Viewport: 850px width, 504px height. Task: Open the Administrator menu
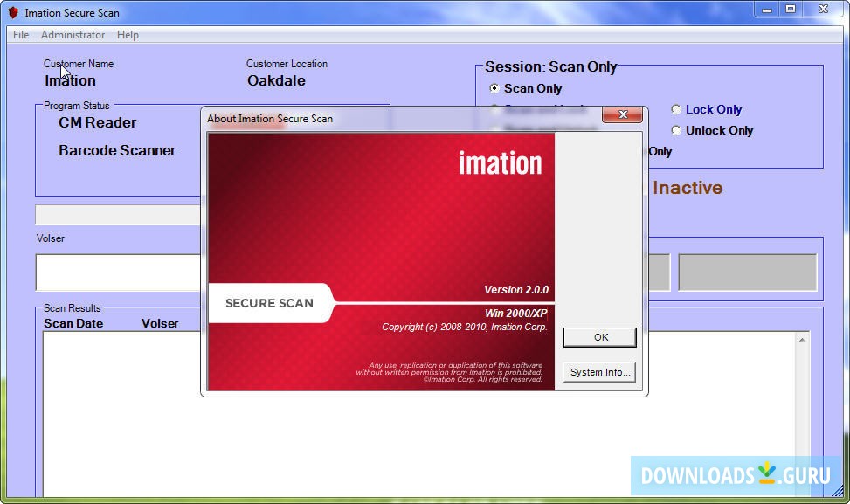pos(73,35)
